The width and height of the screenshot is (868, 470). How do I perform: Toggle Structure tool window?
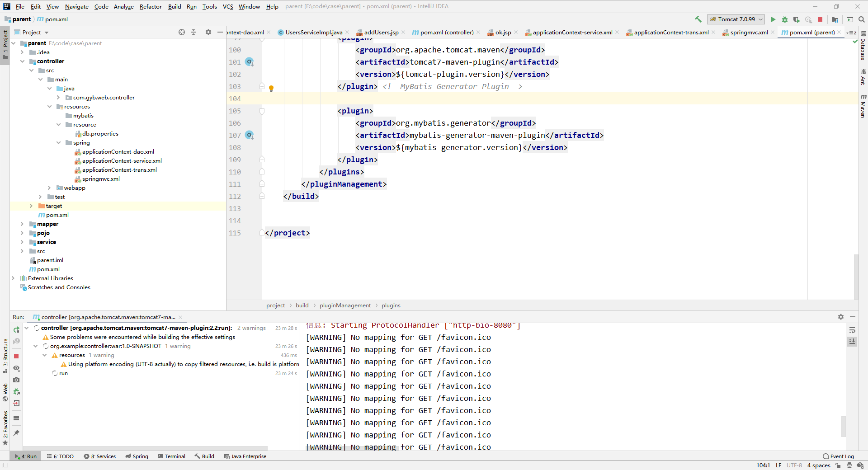pos(5,356)
